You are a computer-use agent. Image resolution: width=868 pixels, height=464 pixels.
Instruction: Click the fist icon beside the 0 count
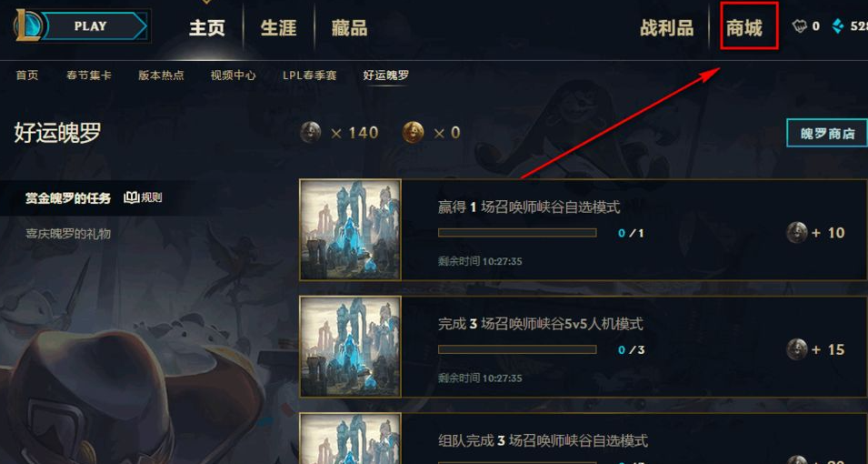tap(799, 26)
